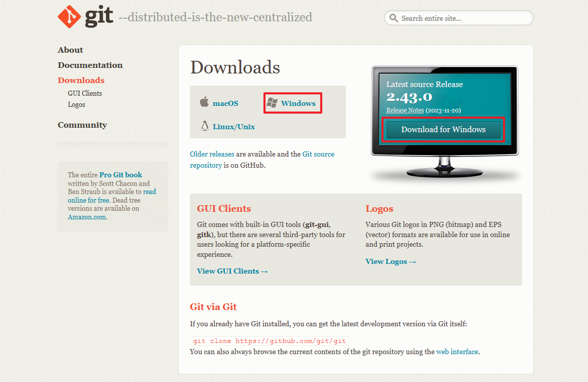Viewport: 588px width, 382px height.
Task: Select Logos sidebar sub-item
Action: (x=76, y=104)
